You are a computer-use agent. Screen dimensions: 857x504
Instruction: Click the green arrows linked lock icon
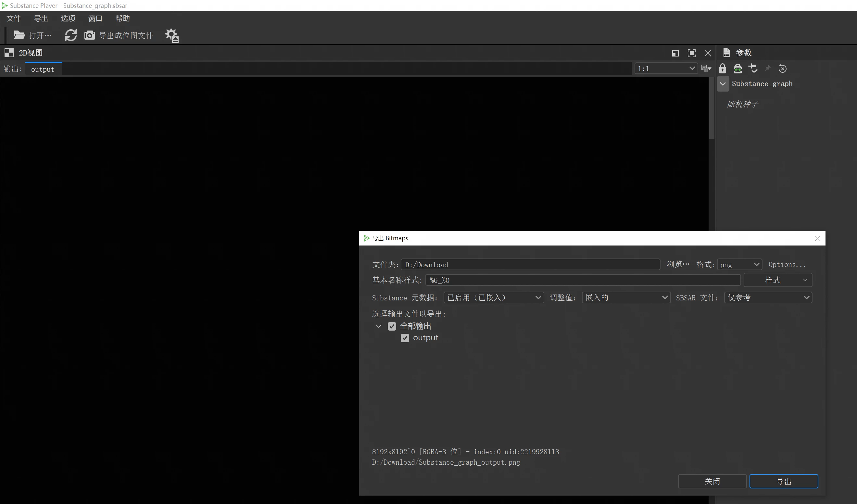pyautogui.click(x=737, y=69)
